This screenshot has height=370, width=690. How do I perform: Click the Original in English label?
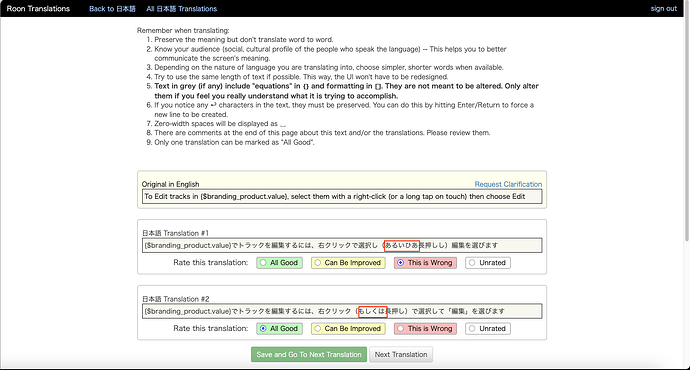click(x=170, y=184)
